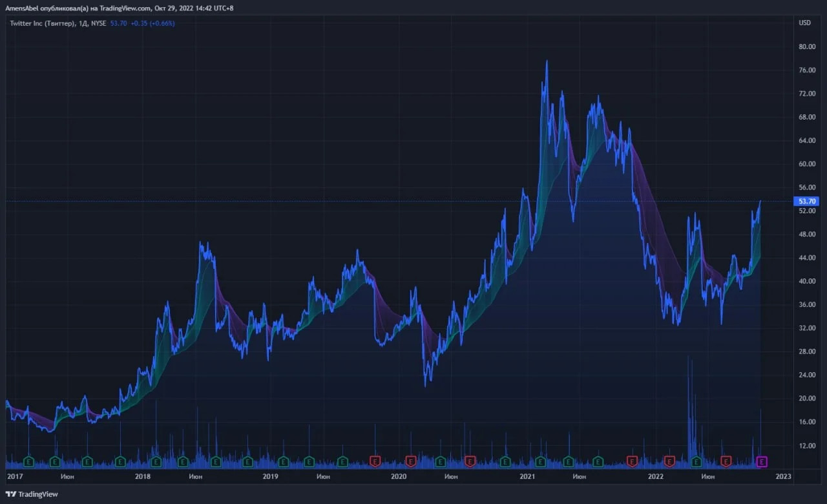Click the current price tag 53.70 on the axis

tap(808, 202)
